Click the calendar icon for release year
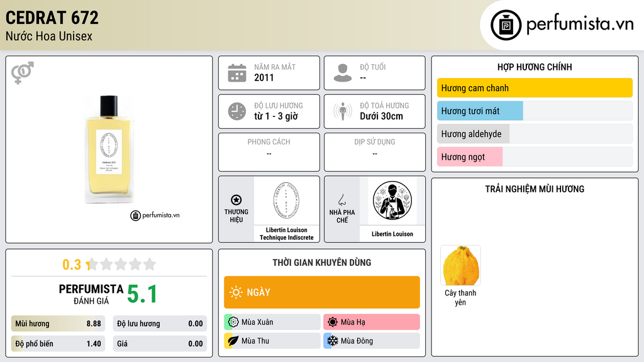This screenshot has width=644, height=362. [x=237, y=73]
